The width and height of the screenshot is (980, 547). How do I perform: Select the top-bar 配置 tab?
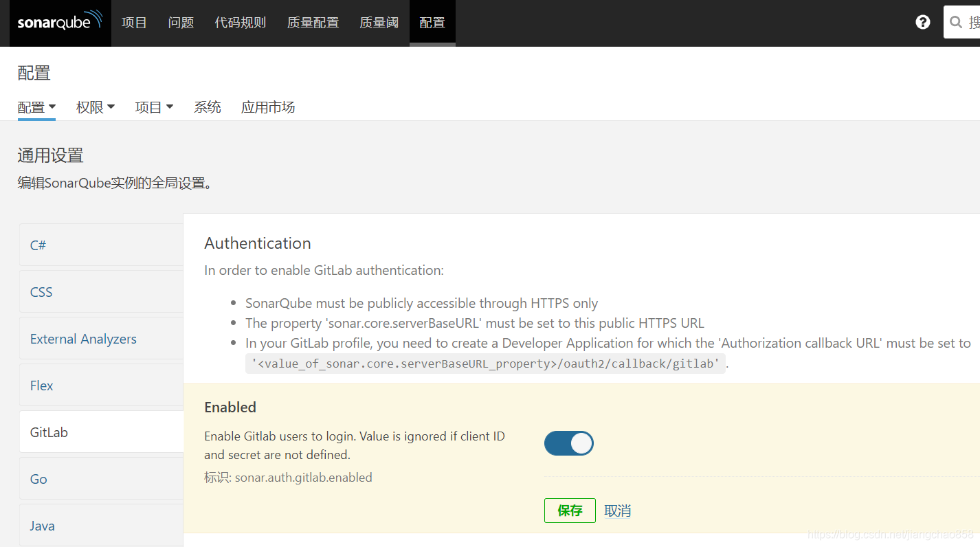click(x=432, y=23)
